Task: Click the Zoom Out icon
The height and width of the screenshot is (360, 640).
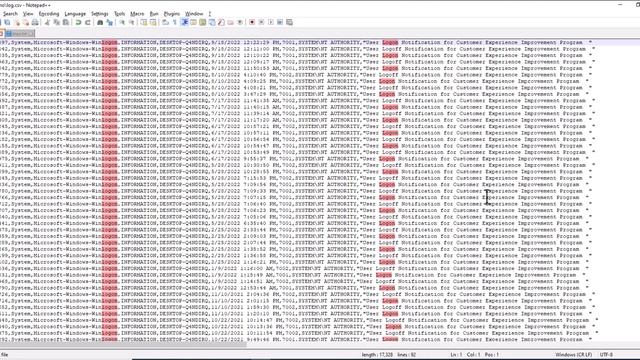Action: coord(131,22)
